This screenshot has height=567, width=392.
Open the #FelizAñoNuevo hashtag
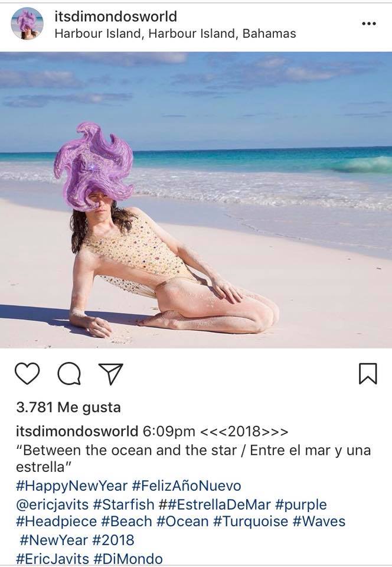pyautogui.click(x=187, y=485)
